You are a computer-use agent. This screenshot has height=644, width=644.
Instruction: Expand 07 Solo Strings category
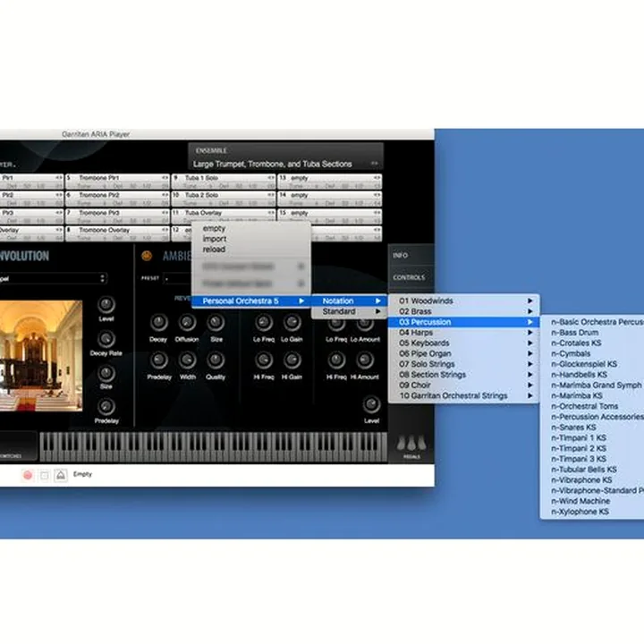[x=463, y=364]
